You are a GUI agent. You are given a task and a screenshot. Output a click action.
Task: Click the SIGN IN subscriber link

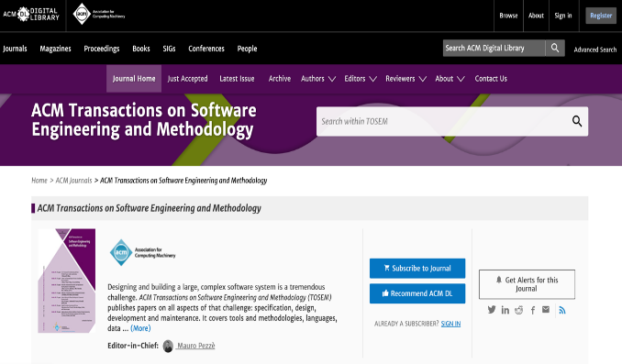[x=450, y=324]
